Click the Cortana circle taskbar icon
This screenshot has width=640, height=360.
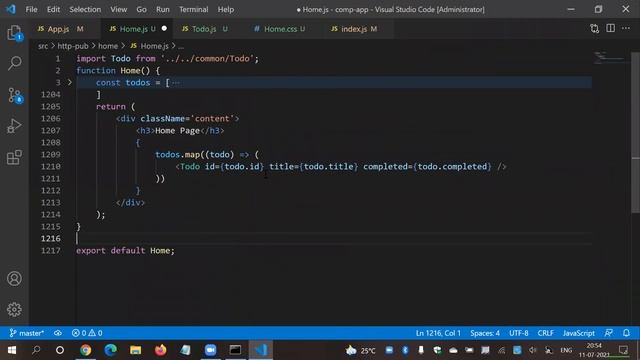[60, 350]
